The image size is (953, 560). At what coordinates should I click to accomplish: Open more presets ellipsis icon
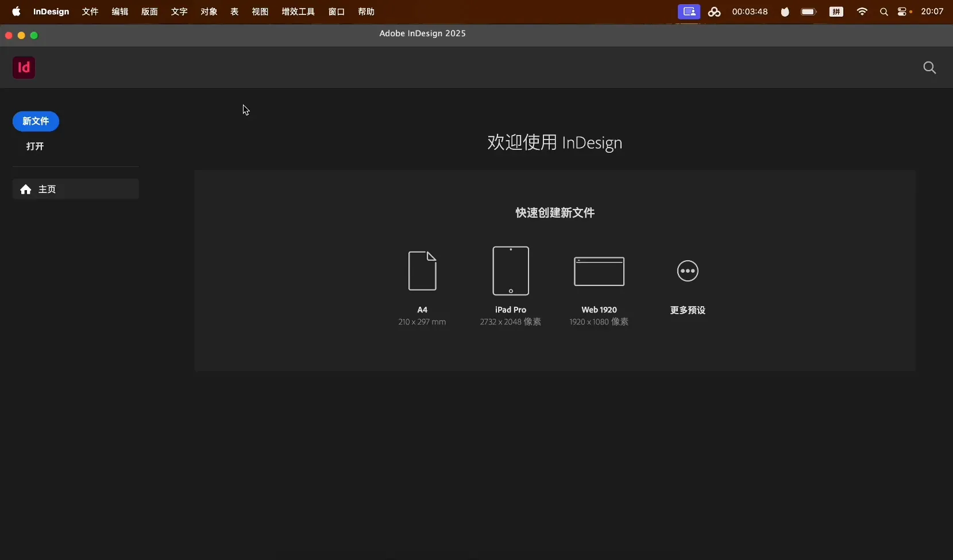tap(688, 271)
